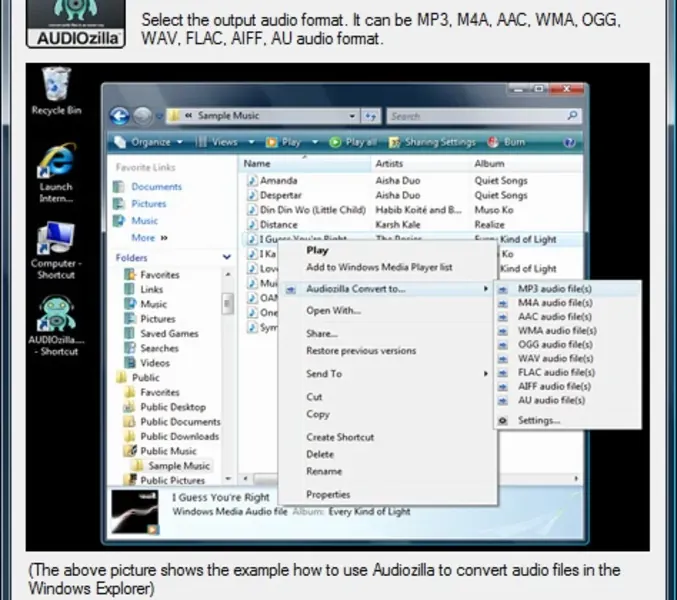Image resolution: width=677 pixels, height=600 pixels.
Task: Click the Explorer forward arrow button
Action: coord(142,116)
